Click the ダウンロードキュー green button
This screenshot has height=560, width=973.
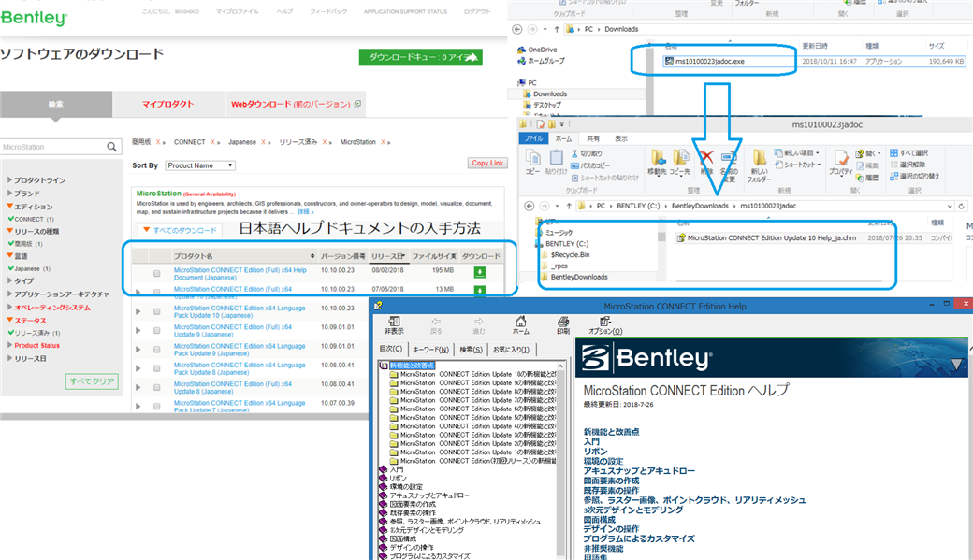point(421,57)
